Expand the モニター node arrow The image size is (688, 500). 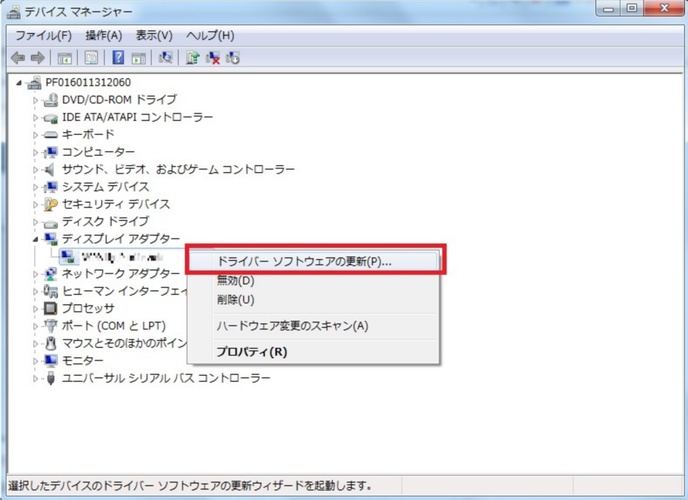coord(36,361)
